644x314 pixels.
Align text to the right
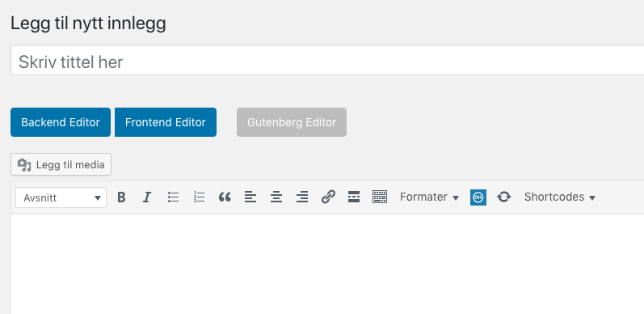pyautogui.click(x=302, y=197)
